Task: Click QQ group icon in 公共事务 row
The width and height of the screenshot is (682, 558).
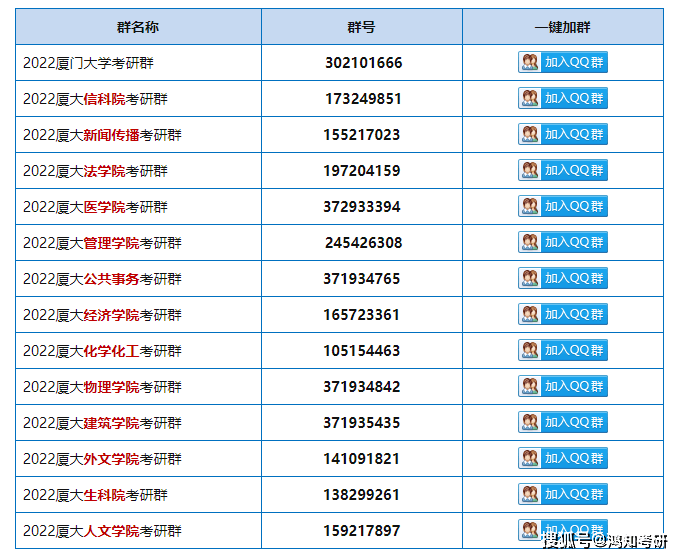Action: tap(530, 278)
